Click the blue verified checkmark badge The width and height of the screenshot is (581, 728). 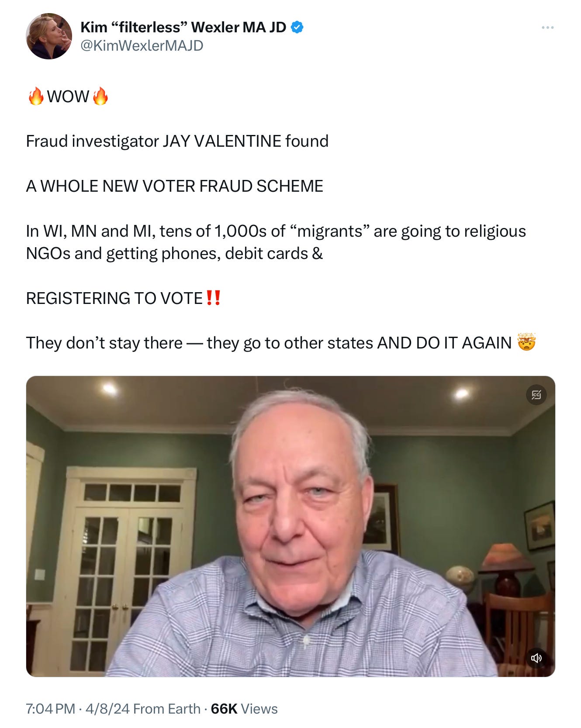297,27
